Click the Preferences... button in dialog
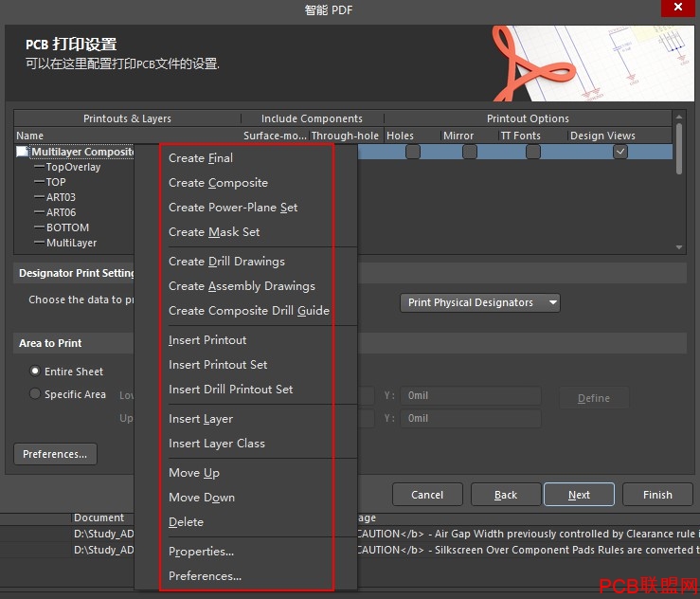 point(55,454)
